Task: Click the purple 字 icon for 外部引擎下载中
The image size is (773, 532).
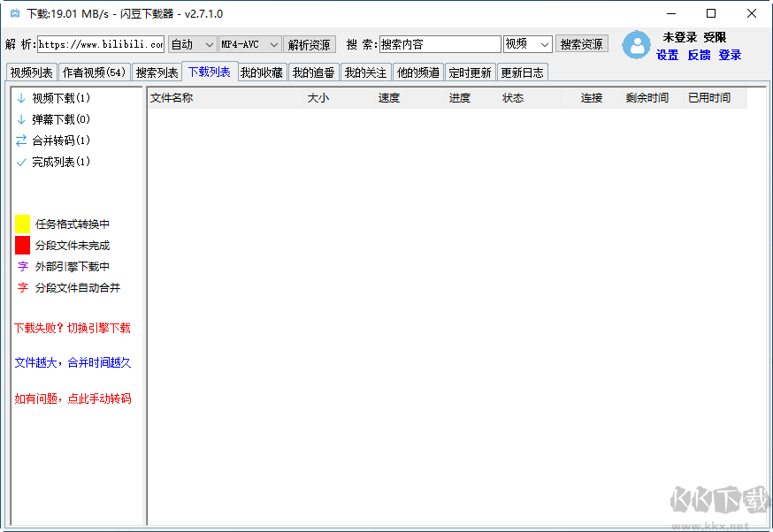Action: tap(23, 267)
